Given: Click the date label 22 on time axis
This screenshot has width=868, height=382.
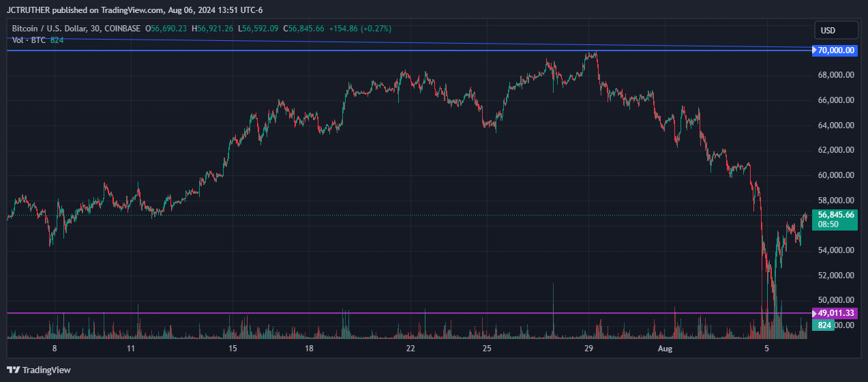Looking at the screenshot, I should click(410, 349).
